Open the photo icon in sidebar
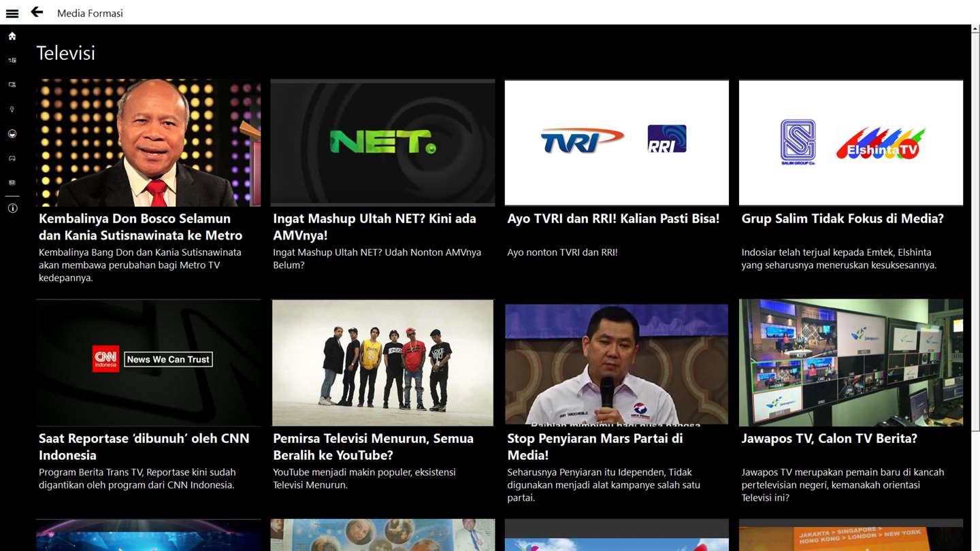 12,183
